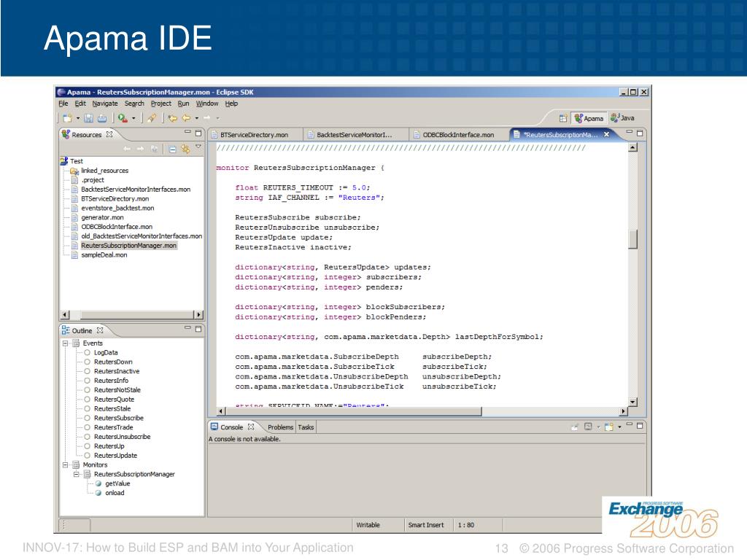Open the Back history dropdown arrow
The image size is (747, 560).
197,118
